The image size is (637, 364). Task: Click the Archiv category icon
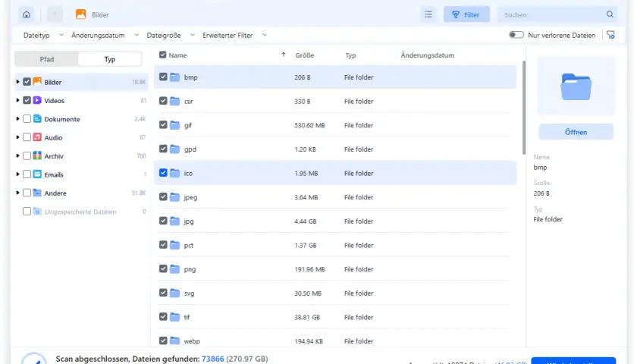click(x=37, y=155)
